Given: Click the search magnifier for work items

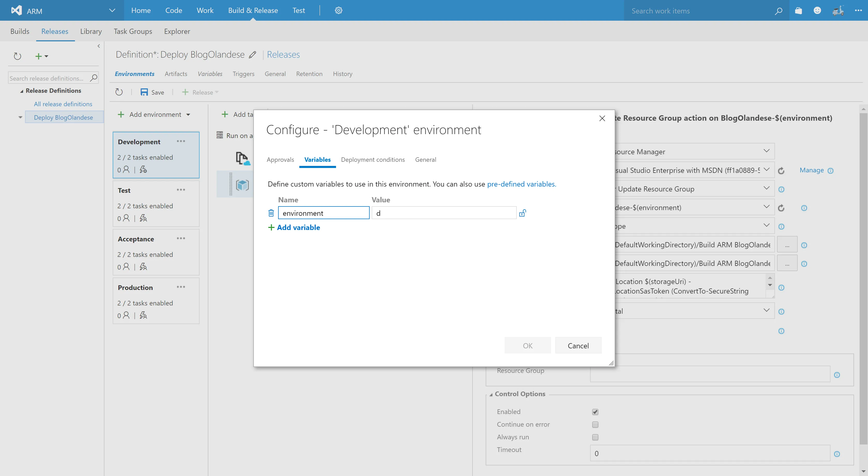Looking at the screenshot, I should [x=778, y=11].
